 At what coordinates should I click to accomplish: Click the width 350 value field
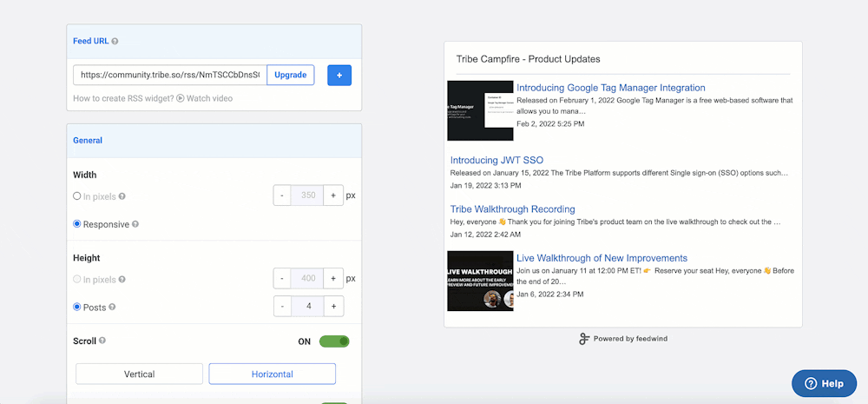pyautogui.click(x=307, y=195)
